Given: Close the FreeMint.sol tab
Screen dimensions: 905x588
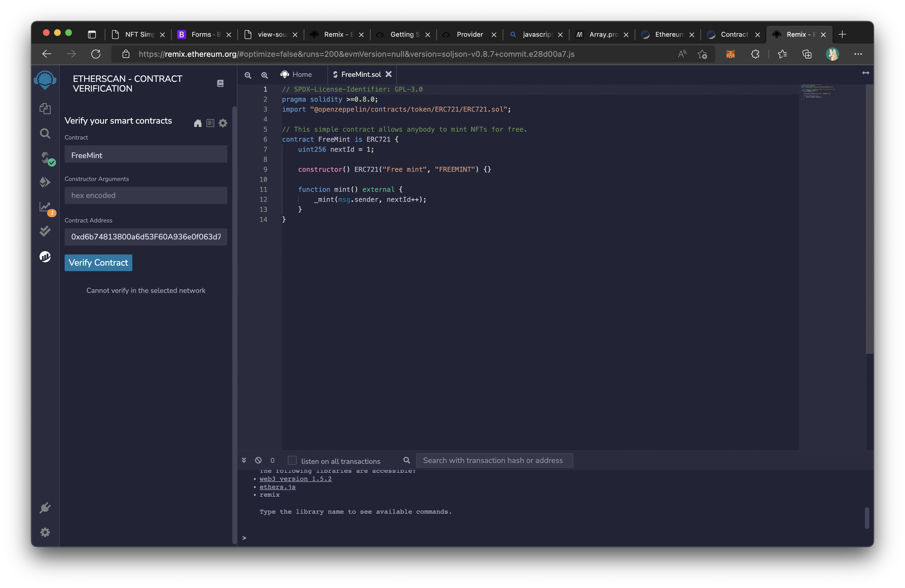Looking at the screenshot, I should (389, 74).
